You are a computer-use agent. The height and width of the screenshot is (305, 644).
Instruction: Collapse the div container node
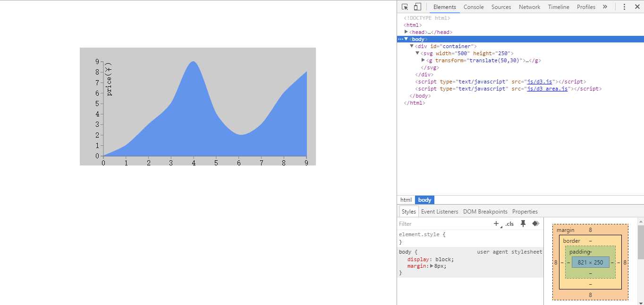[x=412, y=46]
